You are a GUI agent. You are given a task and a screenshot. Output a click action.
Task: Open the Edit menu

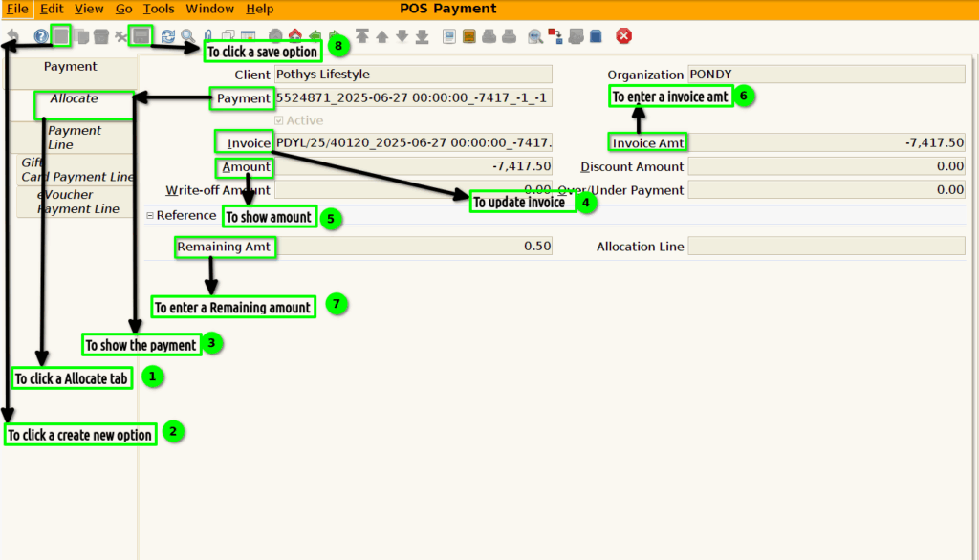point(52,9)
